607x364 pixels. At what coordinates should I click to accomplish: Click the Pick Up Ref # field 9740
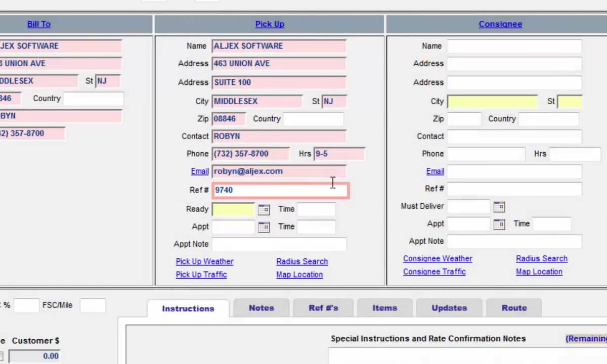[x=281, y=190]
